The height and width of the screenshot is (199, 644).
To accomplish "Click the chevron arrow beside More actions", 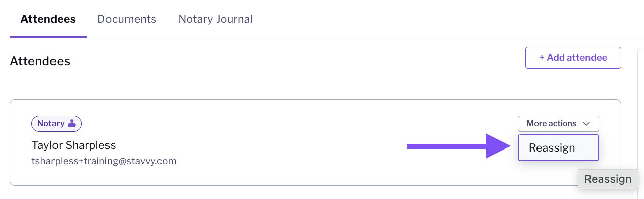I will click(586, 124).
